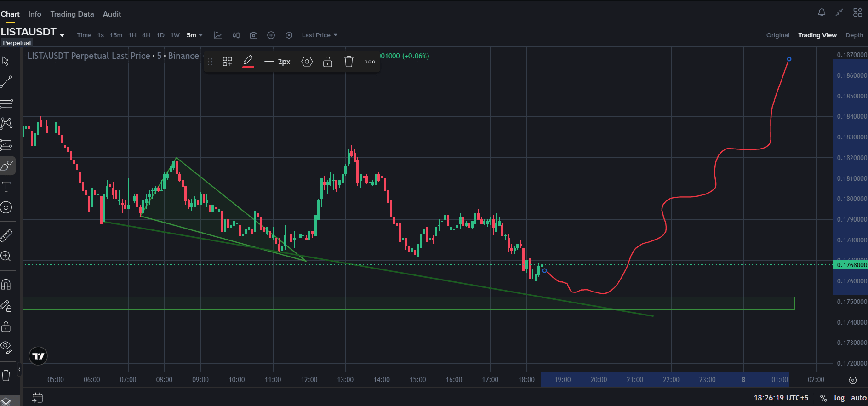The image size is (868, 406).
Task: Select the Text annotation tool
Action: pyautogui.click(x=6, y=187)
